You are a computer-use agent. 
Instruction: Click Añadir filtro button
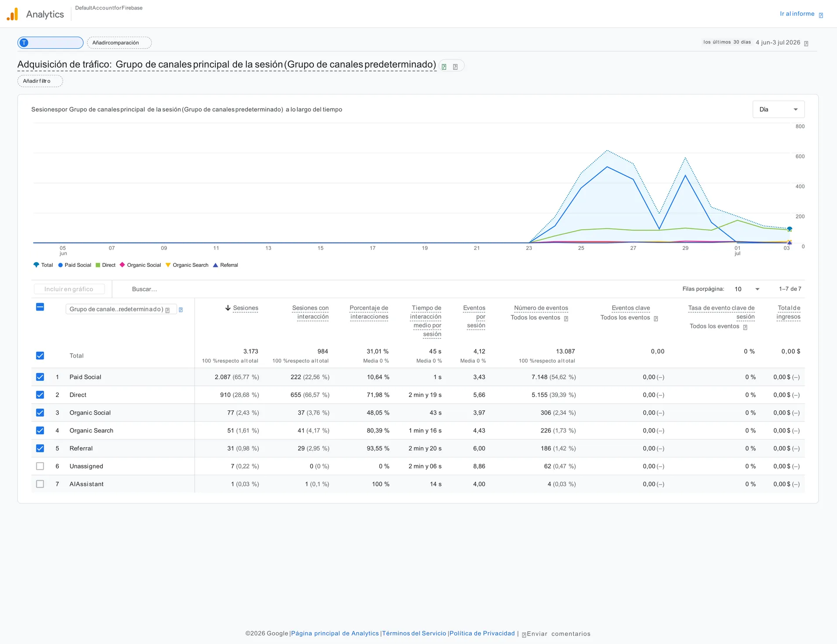(40, 81)
